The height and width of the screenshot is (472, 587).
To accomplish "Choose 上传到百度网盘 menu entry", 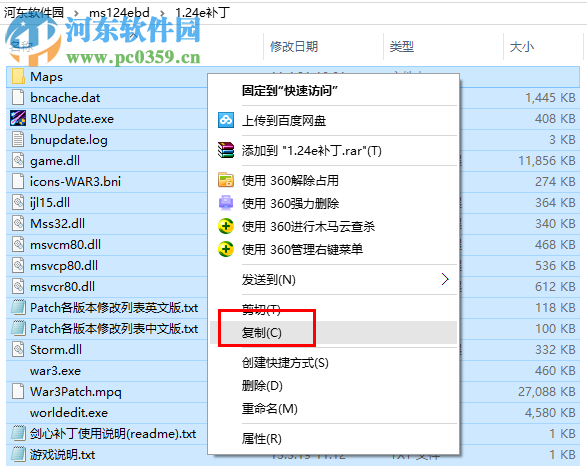I will pos(284,121).
